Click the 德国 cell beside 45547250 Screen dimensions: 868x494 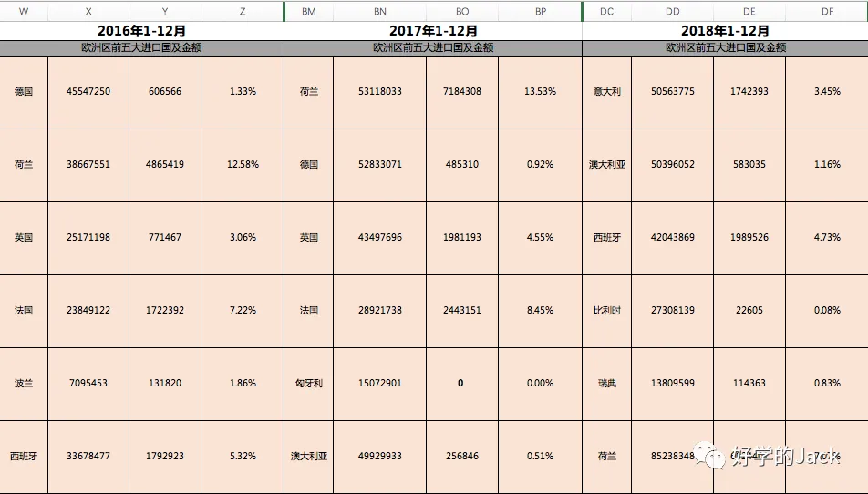24,92
